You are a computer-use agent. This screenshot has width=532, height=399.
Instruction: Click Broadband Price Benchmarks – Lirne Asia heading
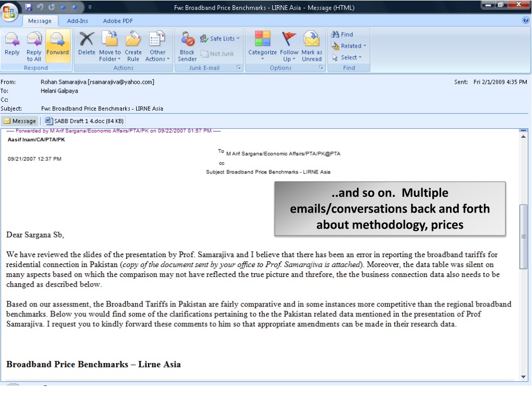pyautogui.click(x=94, y=364)
